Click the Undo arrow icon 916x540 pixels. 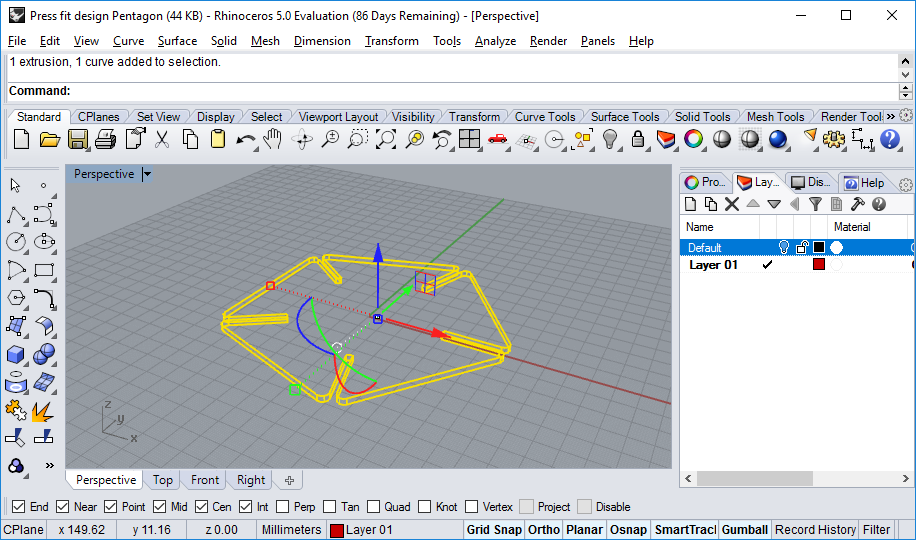click(246, 140)
